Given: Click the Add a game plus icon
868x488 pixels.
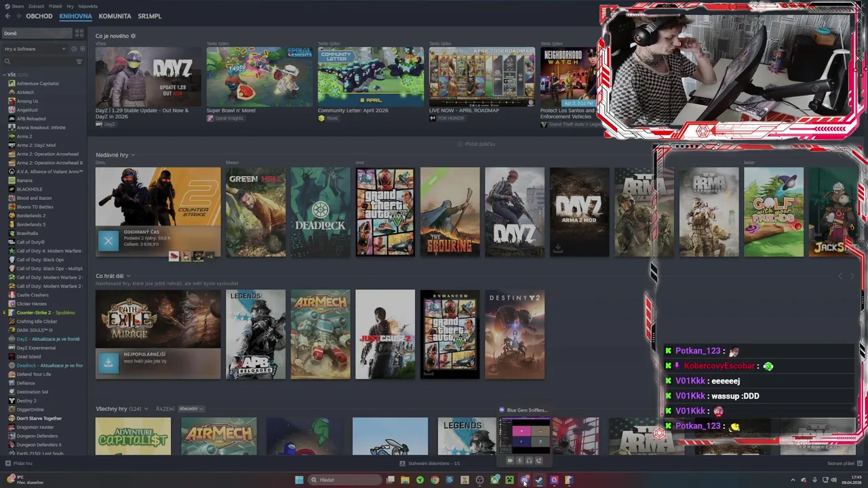Looking at the screenshot, I should point(8,464).
